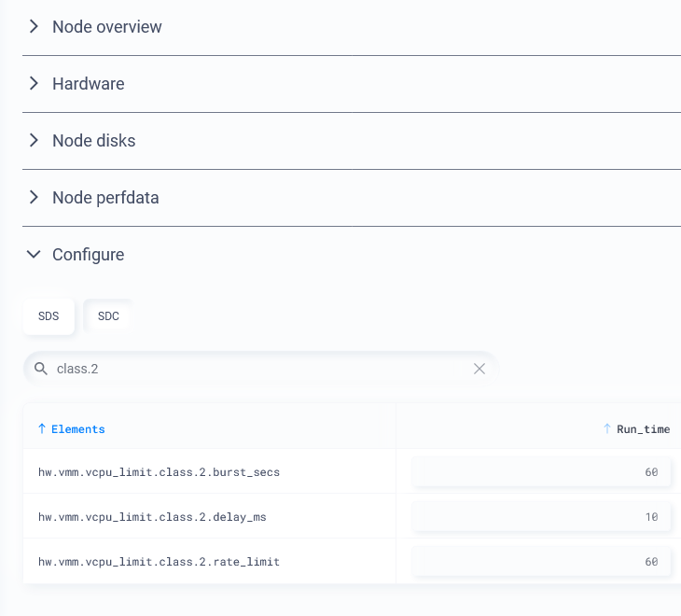681x616 pixels.
Task: Sort table by Elements column label
Action: pyautogui.click(x=78, y=429)
